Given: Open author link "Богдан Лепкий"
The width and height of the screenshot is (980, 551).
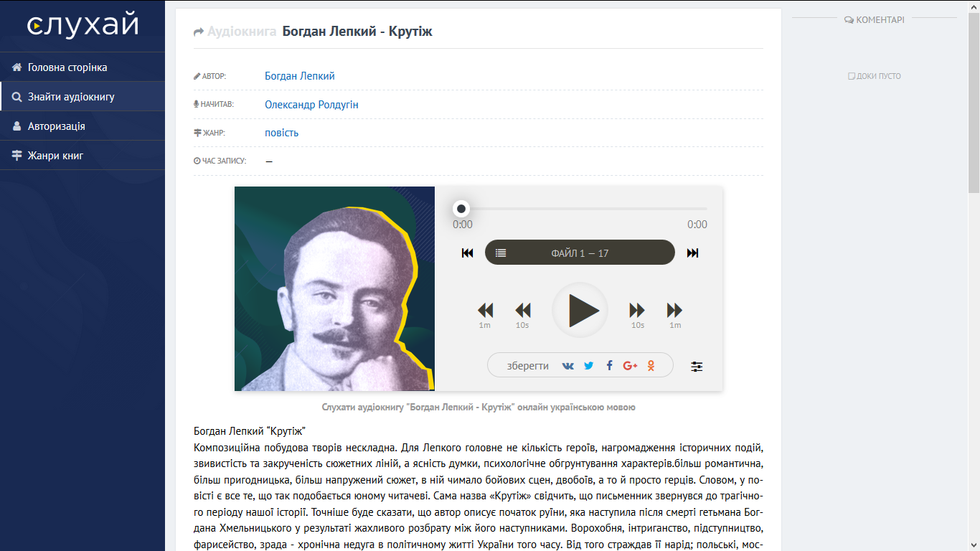Looking at the screenshot, I should (x=299, y=76).
